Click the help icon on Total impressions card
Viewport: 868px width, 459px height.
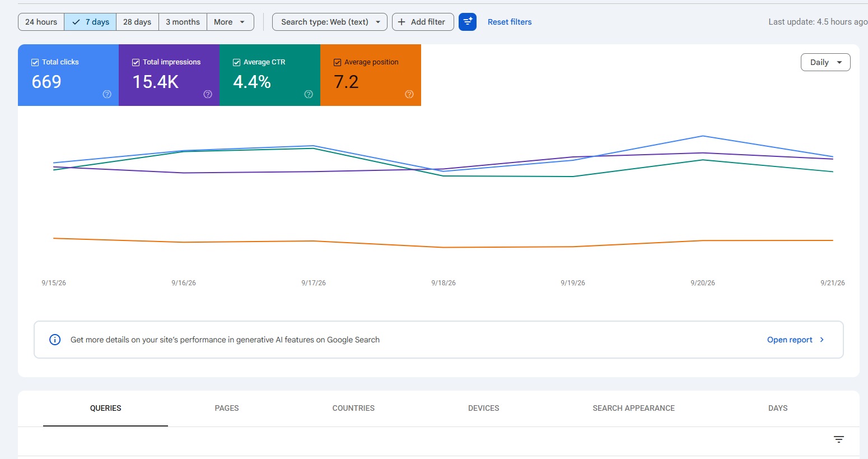click(208, 94)
